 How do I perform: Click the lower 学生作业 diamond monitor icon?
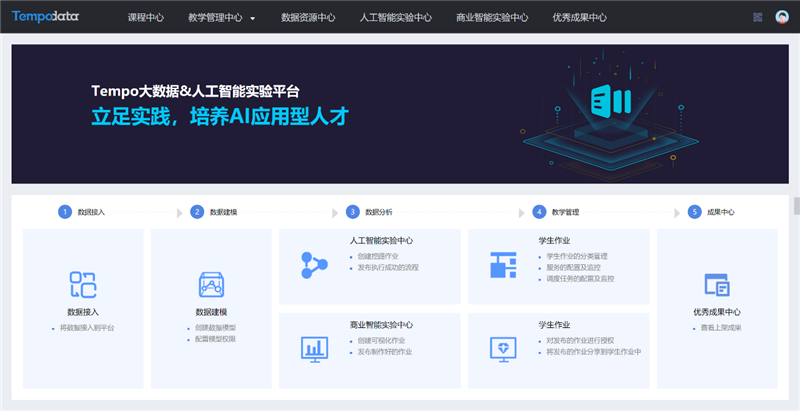[502, 347]
